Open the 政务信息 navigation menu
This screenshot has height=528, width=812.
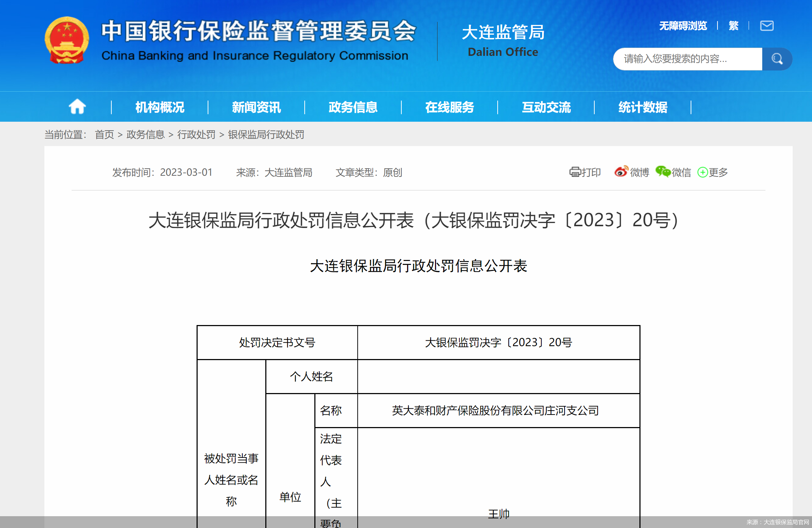[x=352, y=107]
